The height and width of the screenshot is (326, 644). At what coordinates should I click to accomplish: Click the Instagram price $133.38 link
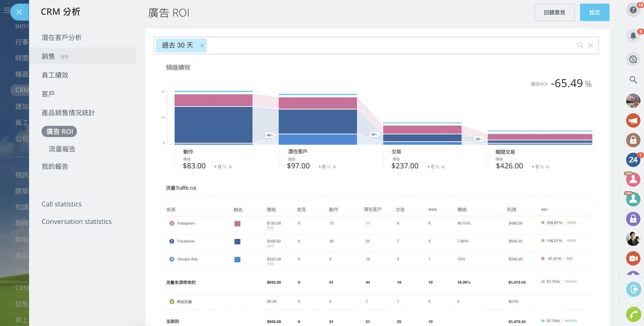[x=274, y=223]
